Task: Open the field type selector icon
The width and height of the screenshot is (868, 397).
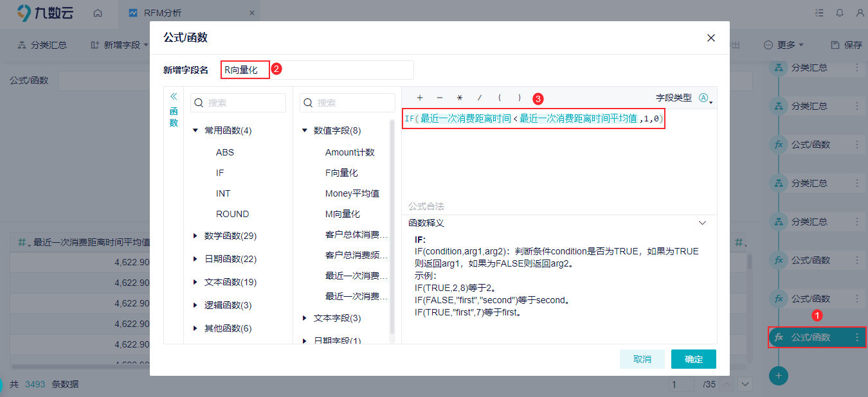Action: 705,98
